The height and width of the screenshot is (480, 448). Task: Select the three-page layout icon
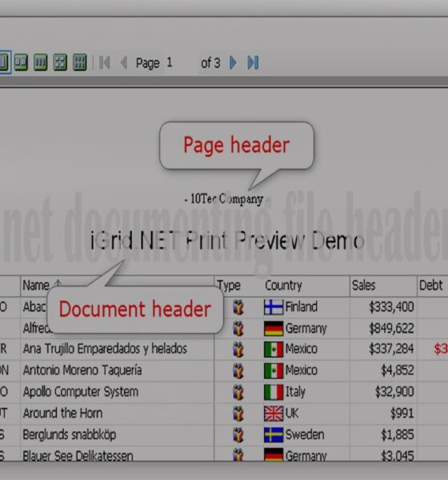[41, 62]
